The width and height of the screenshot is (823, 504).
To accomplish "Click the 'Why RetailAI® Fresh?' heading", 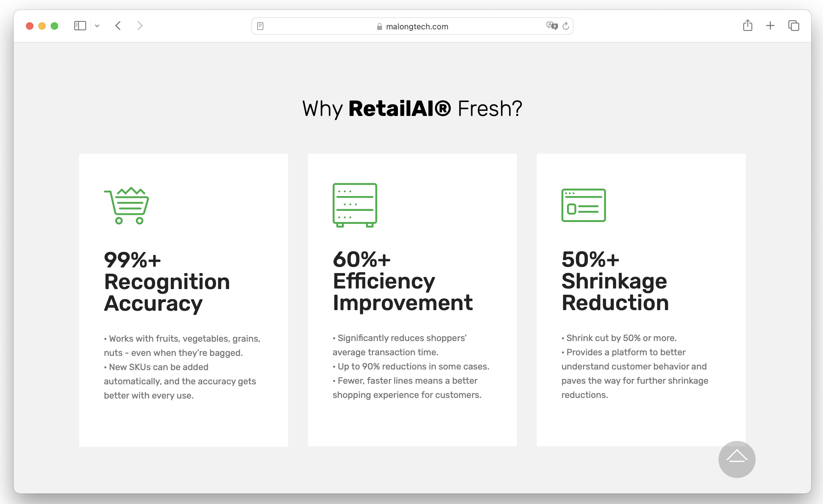I will coord(412,109).
